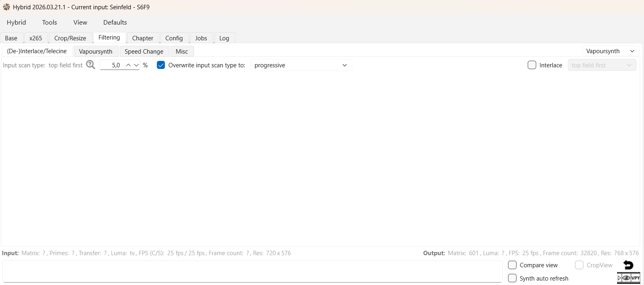Screen dimensions: 644x285
Task: Open the Hybrid menu
Action: (17, 23)
